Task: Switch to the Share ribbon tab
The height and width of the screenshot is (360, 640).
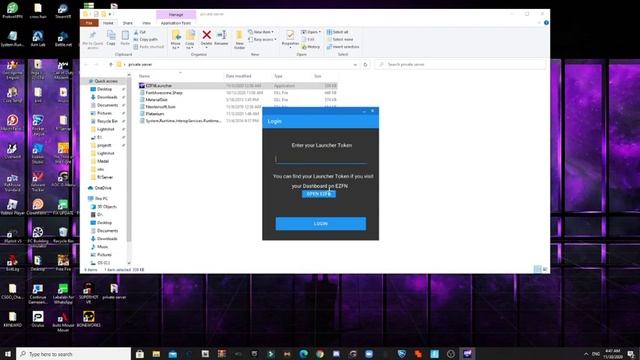Action: [128, 23]
